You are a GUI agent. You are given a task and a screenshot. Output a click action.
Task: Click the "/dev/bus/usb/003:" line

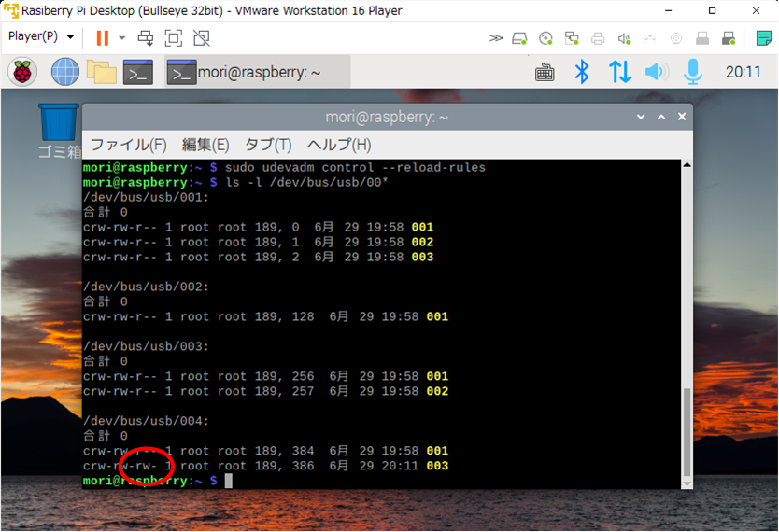pos(147,346)
